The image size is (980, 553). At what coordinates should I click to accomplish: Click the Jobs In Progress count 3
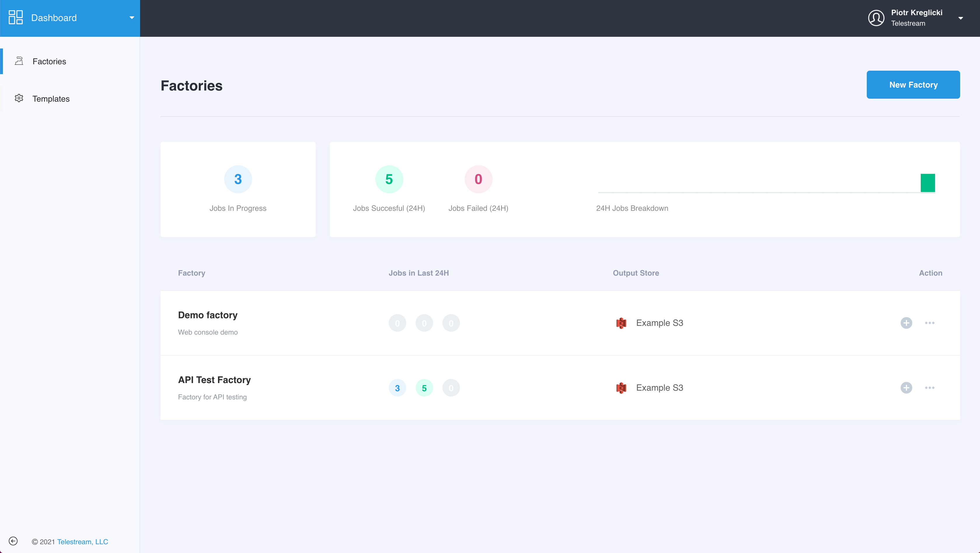click(x=238, y=179)
